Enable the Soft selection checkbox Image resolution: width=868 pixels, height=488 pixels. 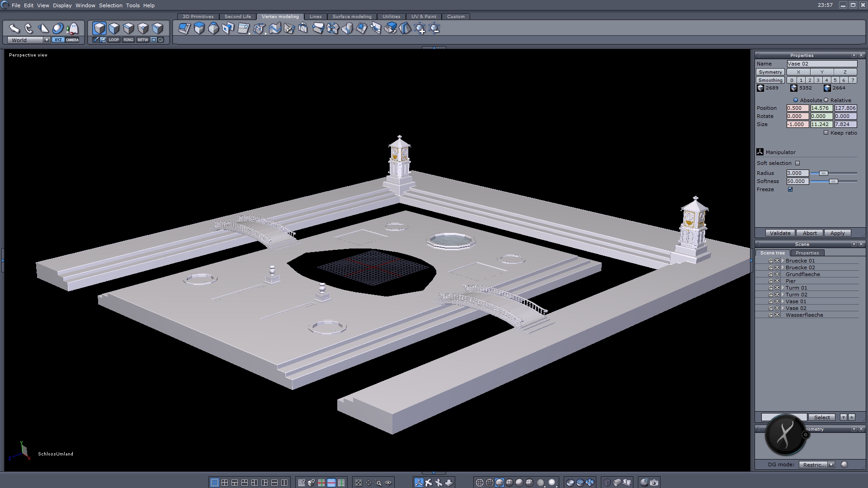(797, 163)
